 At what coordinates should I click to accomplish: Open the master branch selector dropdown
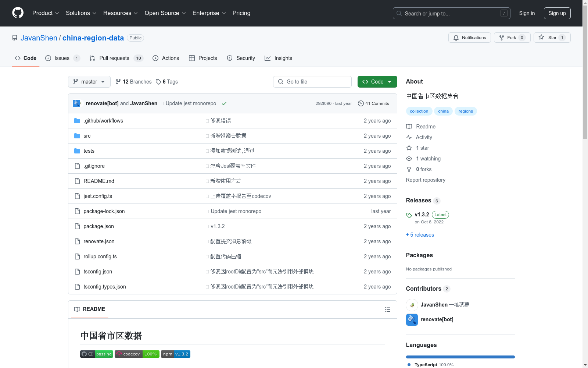point(89,82)
